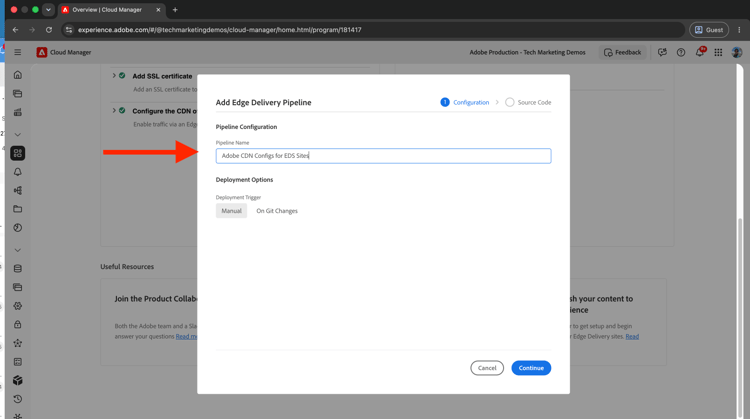750x419 pixels.
Task: Open the Read link in the right resource card
Action: coord(632,336)
